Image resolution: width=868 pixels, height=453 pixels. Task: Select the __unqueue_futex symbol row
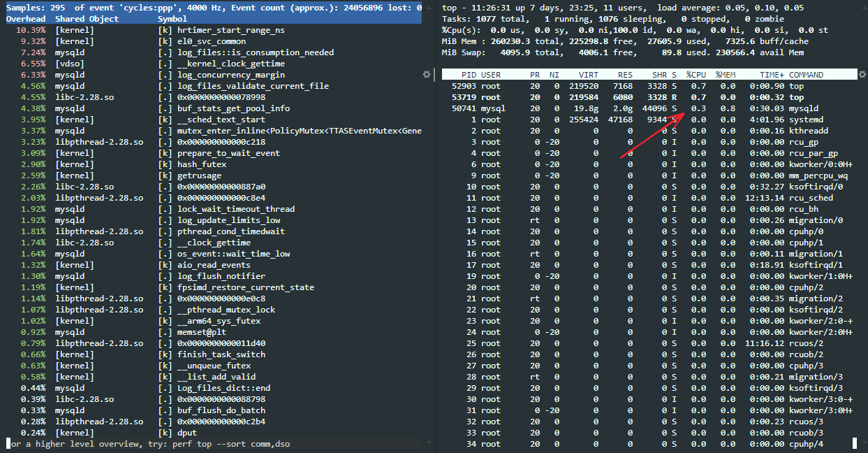pyautogui.click(x=213, y=366)
